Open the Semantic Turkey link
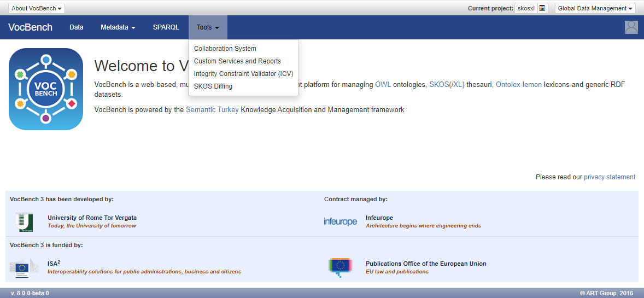 [x=212, y=110]
